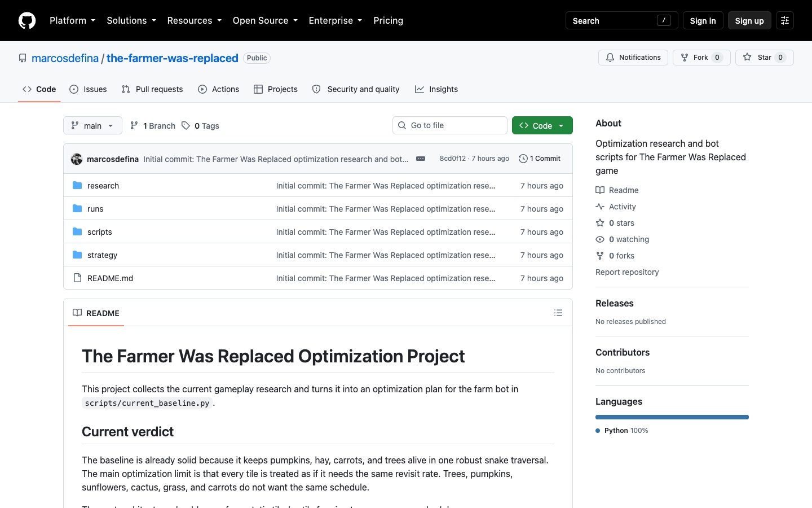Click the Sign up button
The image size is (812, 508).
pos(749,20)
